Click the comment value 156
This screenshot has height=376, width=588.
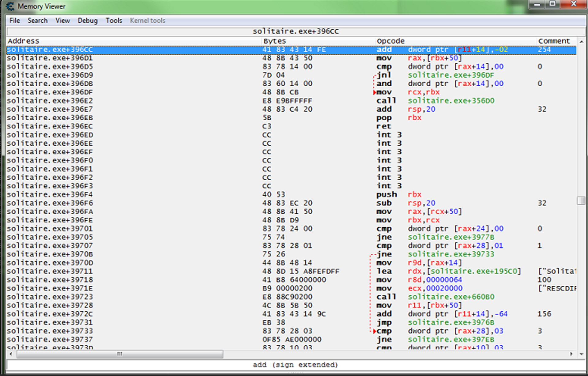[544, 314]
